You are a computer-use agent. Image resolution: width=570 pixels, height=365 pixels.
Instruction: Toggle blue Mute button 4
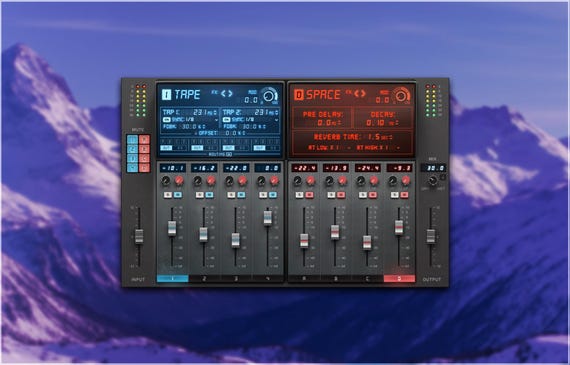pos(132,168)
